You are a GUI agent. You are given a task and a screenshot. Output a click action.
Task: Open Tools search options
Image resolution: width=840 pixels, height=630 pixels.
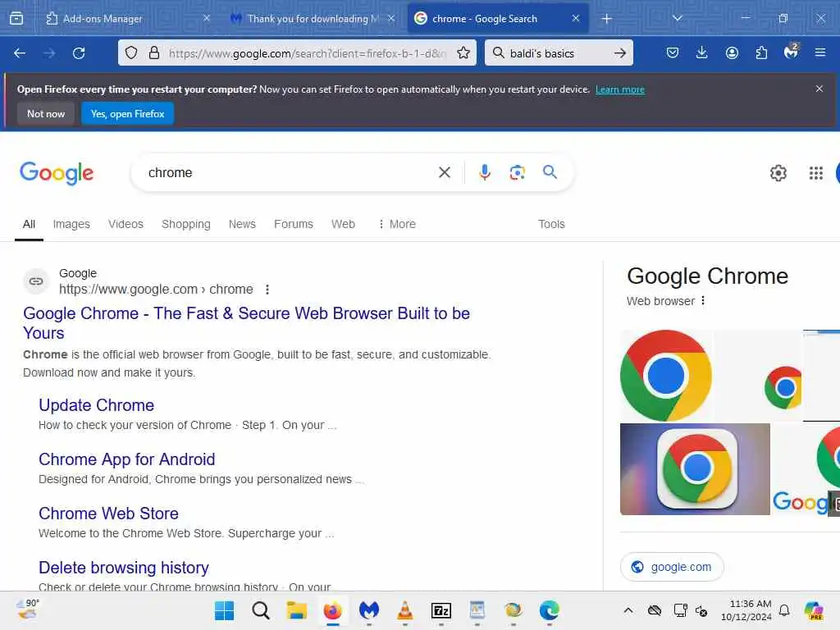coord(551,224)
